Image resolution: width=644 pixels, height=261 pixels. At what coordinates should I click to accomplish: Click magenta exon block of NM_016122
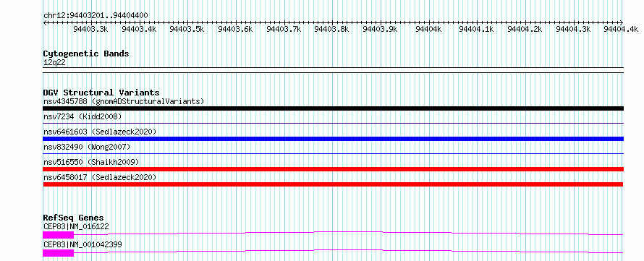point(59,235)
